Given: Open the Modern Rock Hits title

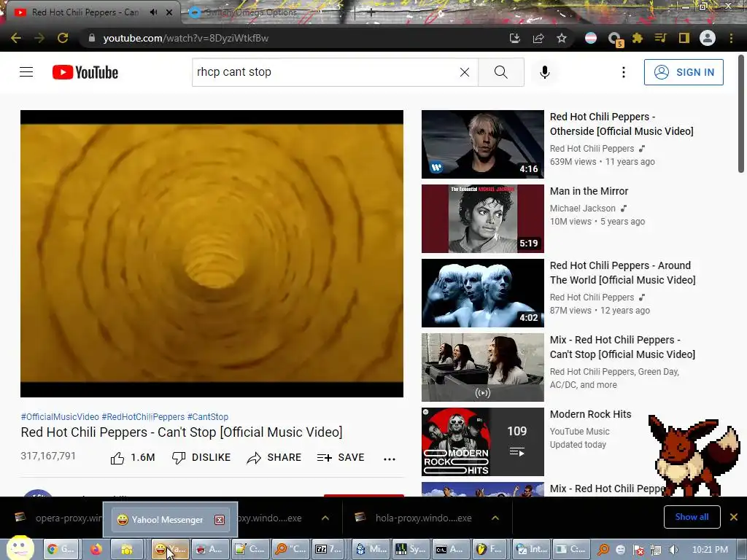Looking at the screenshot, I should (591, 414).
